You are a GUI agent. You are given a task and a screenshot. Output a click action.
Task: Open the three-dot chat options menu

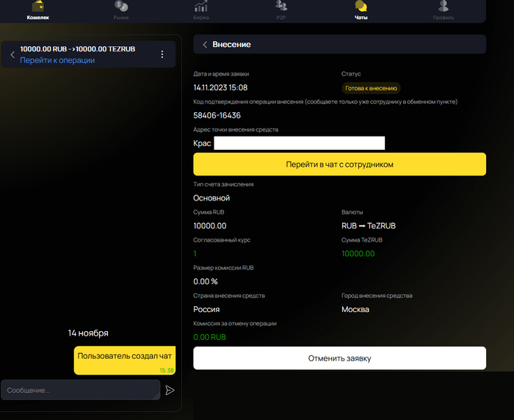162,54
